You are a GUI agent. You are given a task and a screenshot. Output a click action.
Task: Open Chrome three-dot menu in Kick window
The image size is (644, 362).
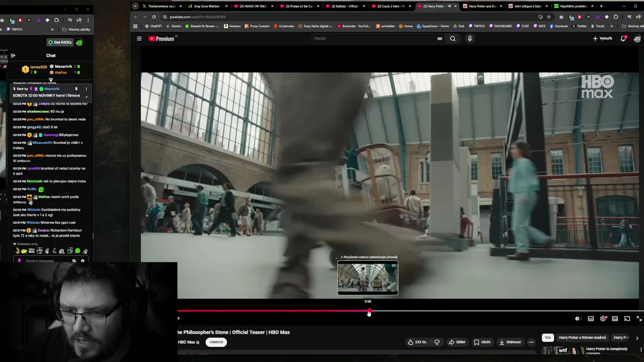click(88, 20)
